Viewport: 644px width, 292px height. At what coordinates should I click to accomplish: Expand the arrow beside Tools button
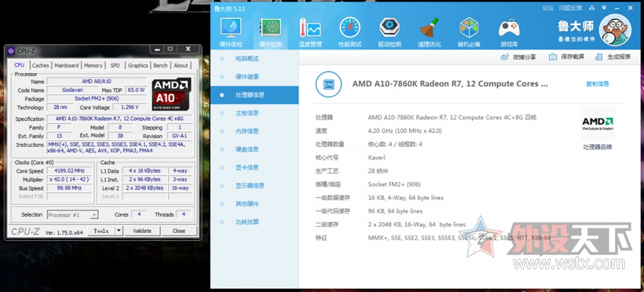coord(119,231)
